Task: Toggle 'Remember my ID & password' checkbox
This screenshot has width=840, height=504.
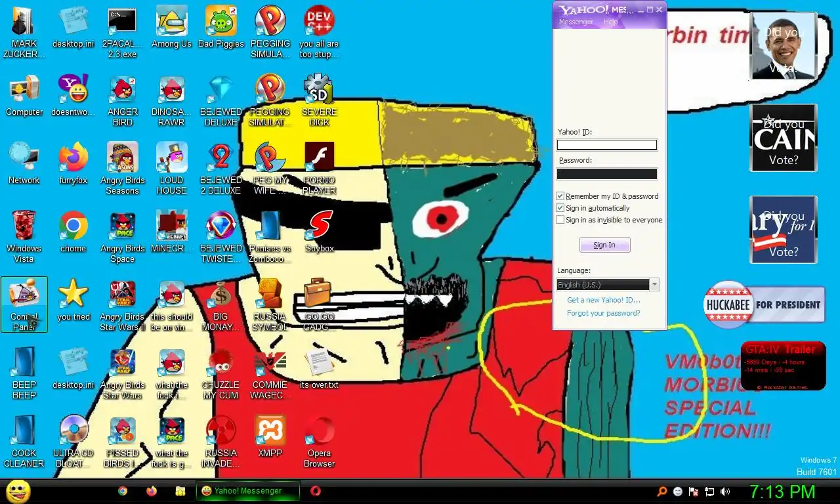Action: (x=560, y=196)
